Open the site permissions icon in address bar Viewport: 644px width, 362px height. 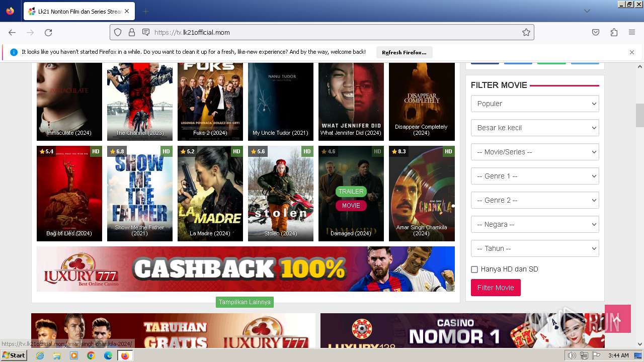pyautogui.click(x=146, y=32)
